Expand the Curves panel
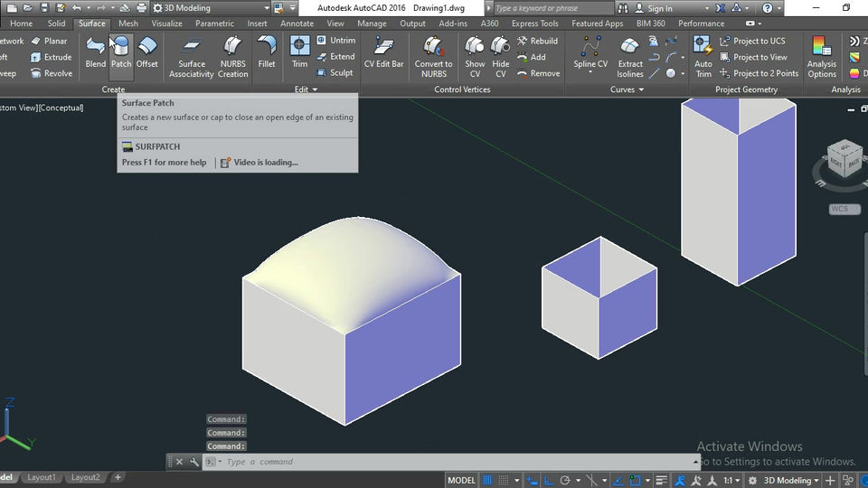This screenshot has width=868, height=488. pos(627,89)
